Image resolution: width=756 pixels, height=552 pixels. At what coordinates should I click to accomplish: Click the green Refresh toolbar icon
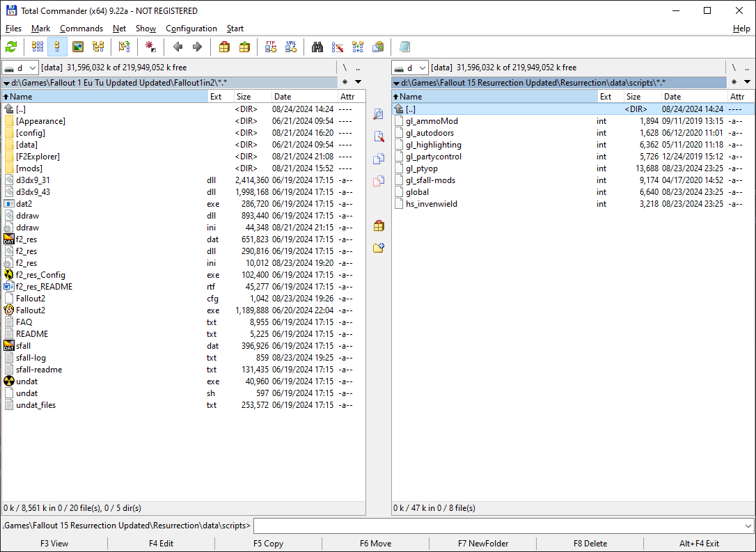tap(11, 47)
